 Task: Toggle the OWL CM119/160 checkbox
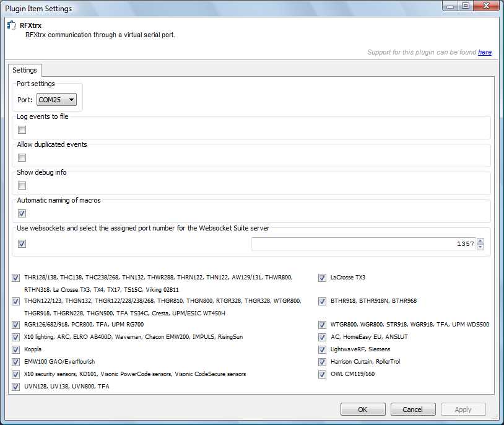point(322,374)
